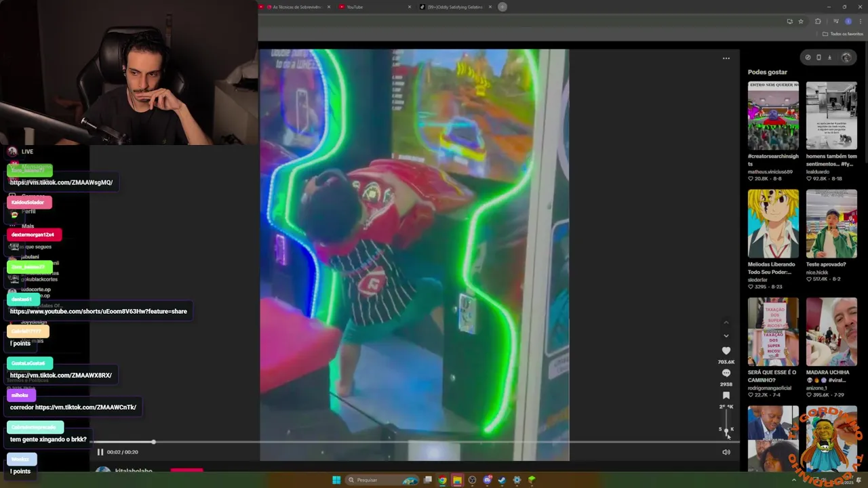
Task: Show hidden tray icons with the chevron
Action: point(794,480)
